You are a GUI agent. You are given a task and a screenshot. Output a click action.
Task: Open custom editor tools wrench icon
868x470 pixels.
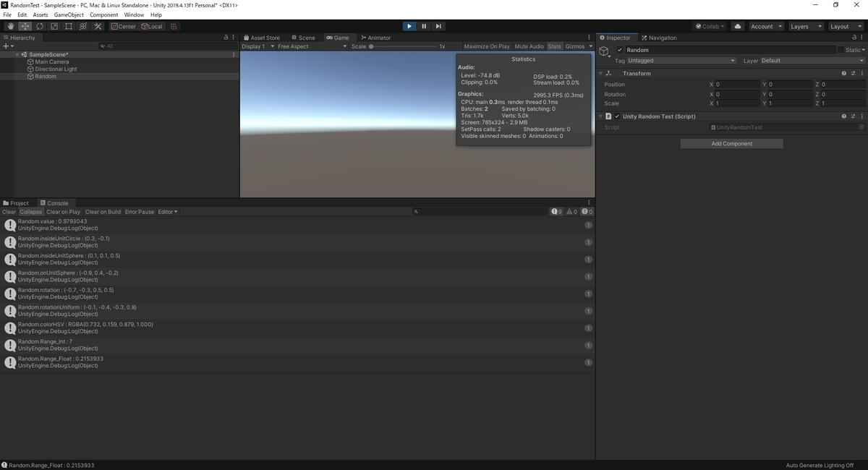click(x=98, y=27)
